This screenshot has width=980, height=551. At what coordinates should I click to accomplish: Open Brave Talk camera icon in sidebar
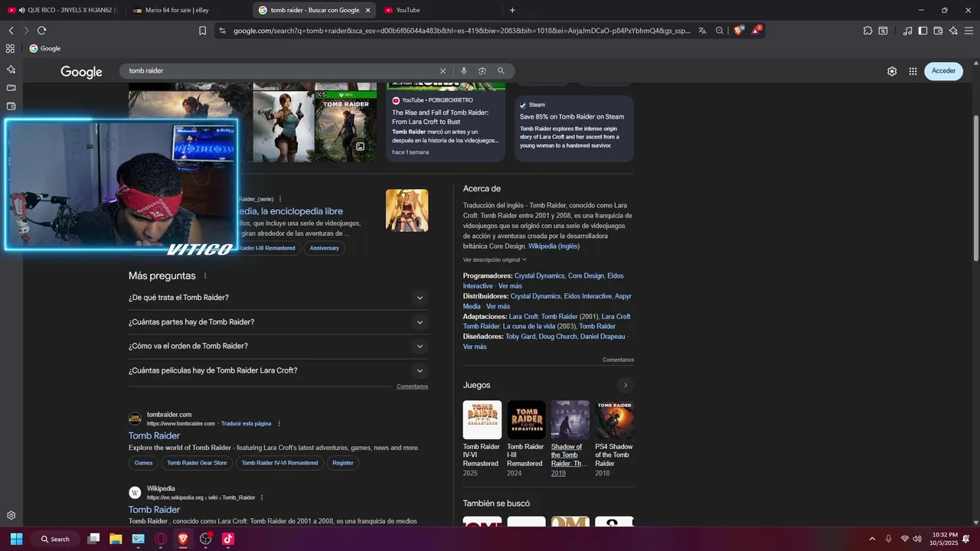[x=11, y=88]
